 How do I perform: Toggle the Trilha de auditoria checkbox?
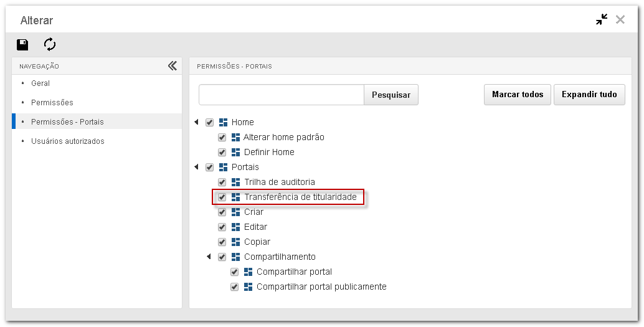click(x=222, y=182)
